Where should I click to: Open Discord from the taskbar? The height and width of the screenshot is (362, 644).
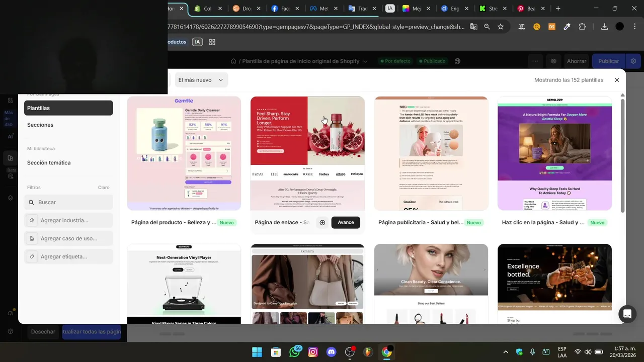pos(331,352)
